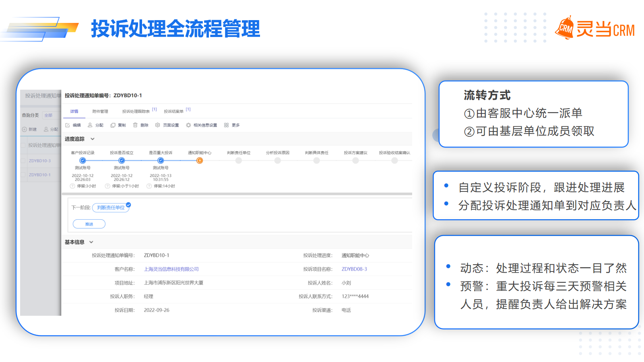The image size is (644, 362).
Task: Click the 更多 grid icon
Action: pyautogui.click(x=226, y=125)
